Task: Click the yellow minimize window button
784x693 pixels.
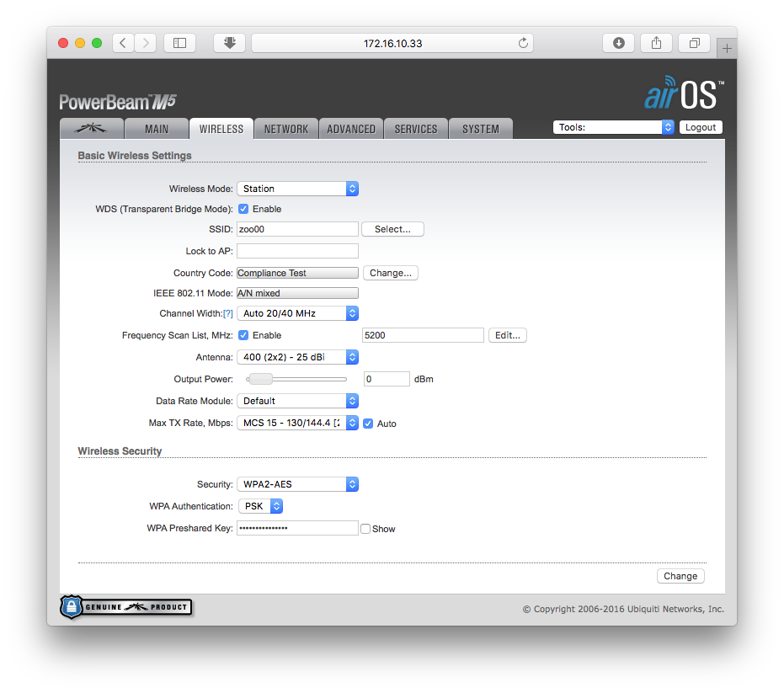Action: [x=80, y=43]
